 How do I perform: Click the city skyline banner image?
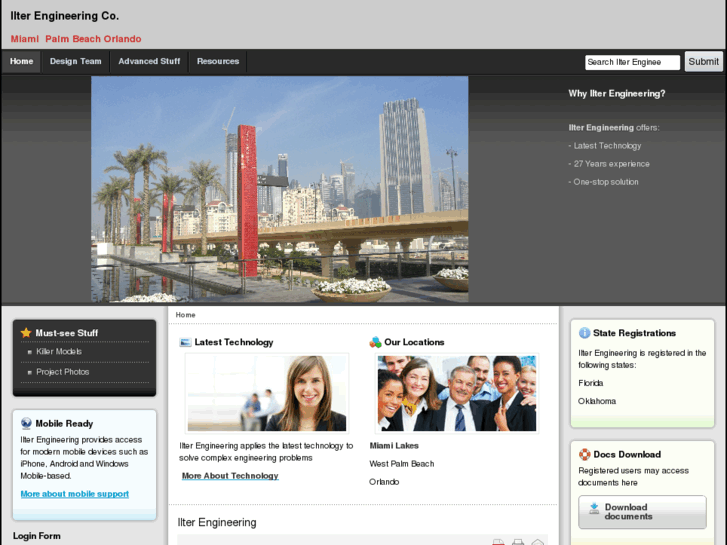(x=280, y=189)
